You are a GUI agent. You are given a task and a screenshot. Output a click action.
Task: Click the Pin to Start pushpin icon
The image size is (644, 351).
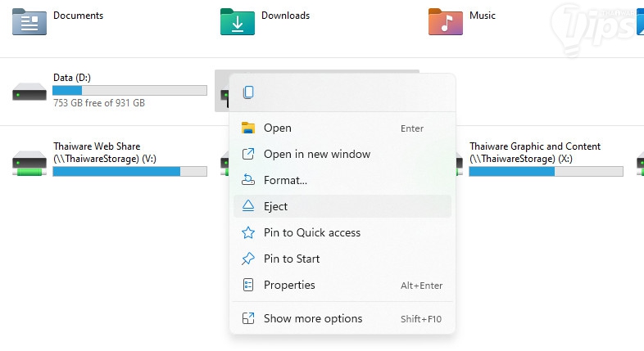[x=248, y=259]
